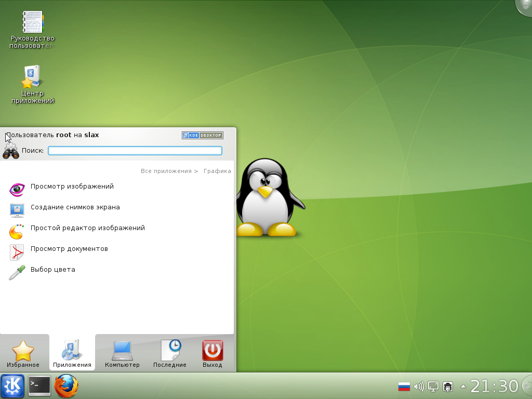Click the eye icon for Просмотр изображений
532x399 pixels.
tap(17, 189)
